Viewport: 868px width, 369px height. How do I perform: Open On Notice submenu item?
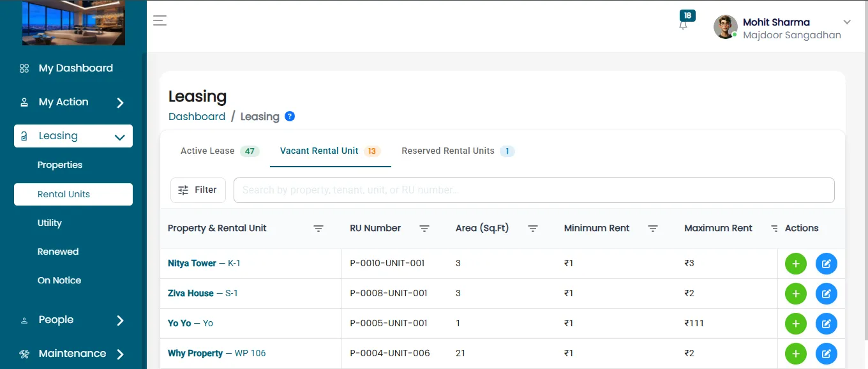pyautogui.click(x=59, y=280)
